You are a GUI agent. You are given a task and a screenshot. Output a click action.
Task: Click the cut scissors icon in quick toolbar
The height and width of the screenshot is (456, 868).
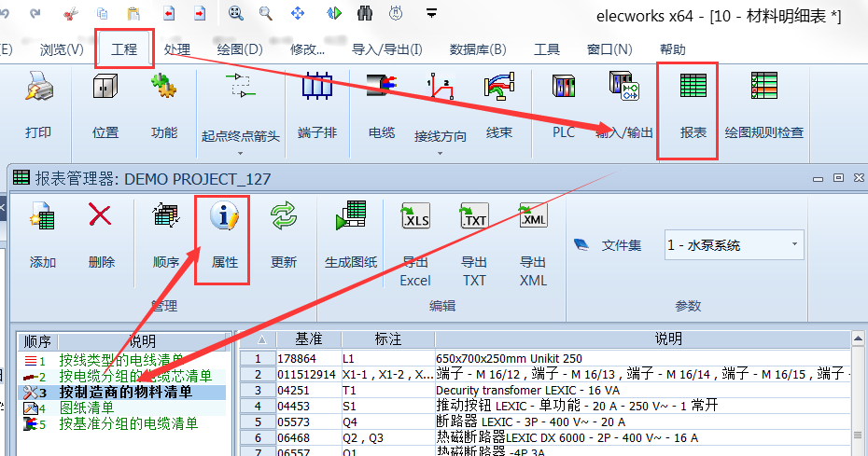[x=71, y=13]
